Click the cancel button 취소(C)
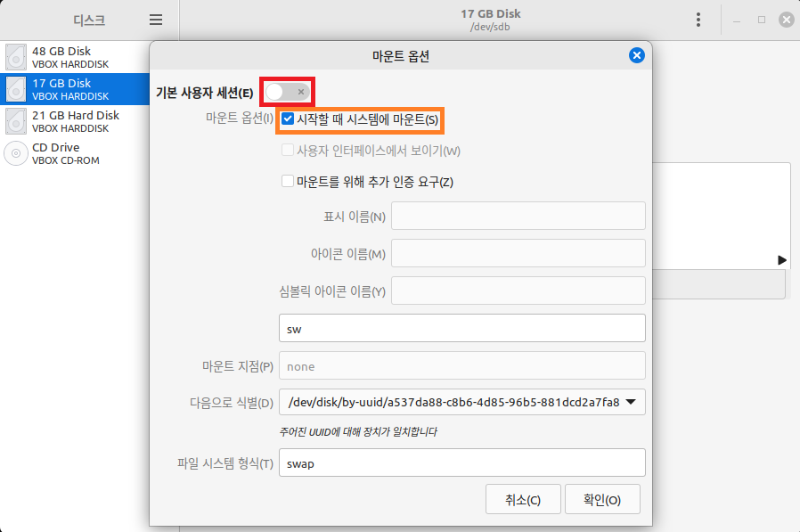 click(523, 499)
